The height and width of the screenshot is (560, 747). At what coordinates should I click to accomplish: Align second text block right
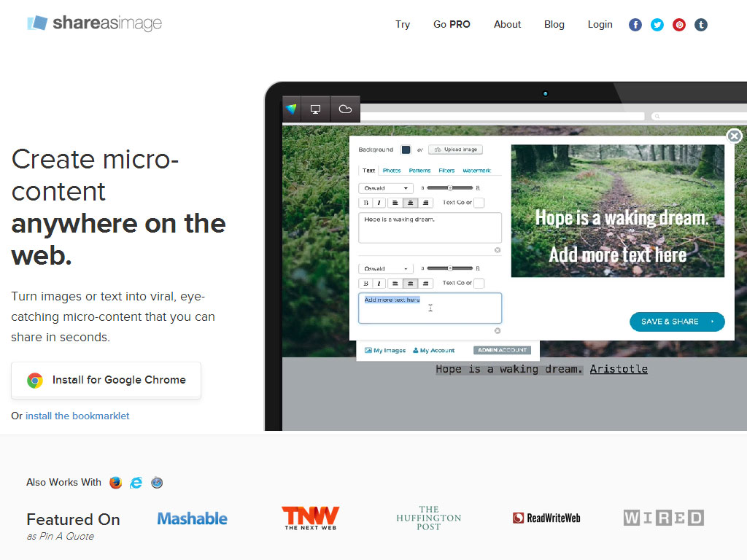[x=425, y=284]
